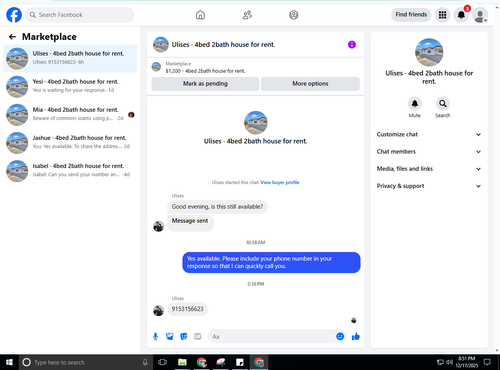The image size is (500, 370).
Task: Expand the Privacy & support section
Action: click(x=429, y=186)
